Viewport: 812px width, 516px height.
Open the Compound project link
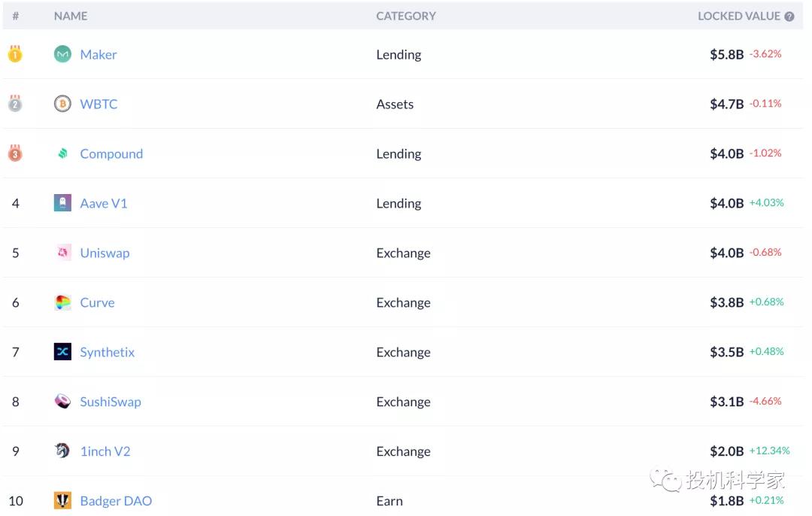[x=111, y=154]
